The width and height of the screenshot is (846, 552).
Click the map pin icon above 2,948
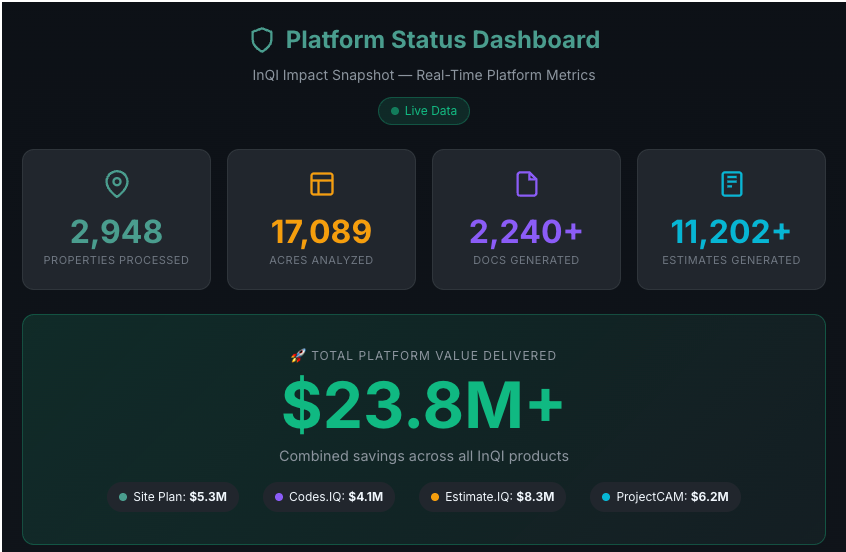pos(117,184)
